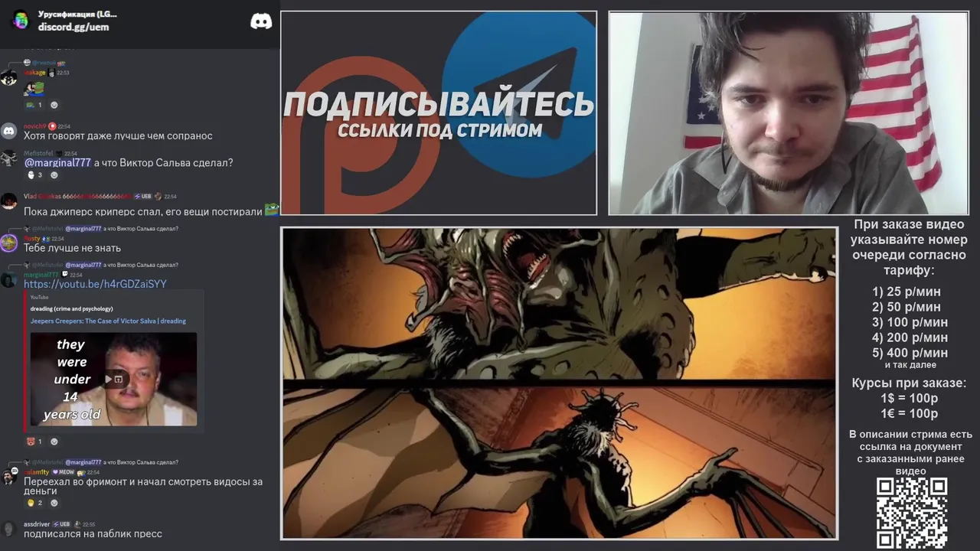Play the embedded YouTube video
This screenshot has height=551, width=980.
coord(109,379)
